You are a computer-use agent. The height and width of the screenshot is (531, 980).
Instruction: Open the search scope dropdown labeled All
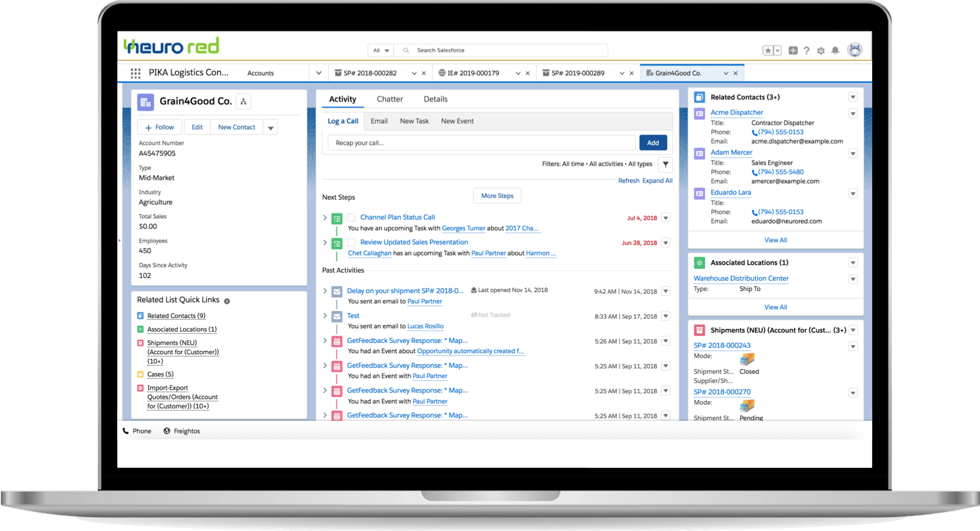[380, 50]
